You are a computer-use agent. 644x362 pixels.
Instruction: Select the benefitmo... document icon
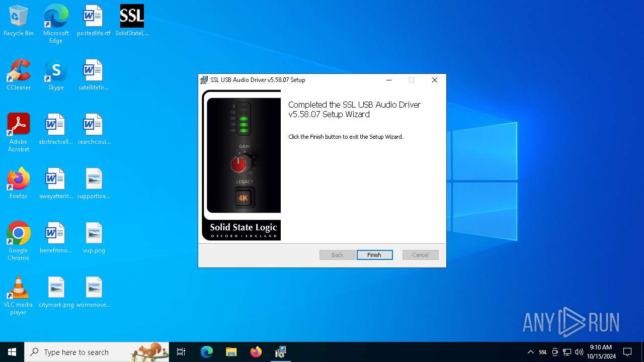tap(56, 238)
